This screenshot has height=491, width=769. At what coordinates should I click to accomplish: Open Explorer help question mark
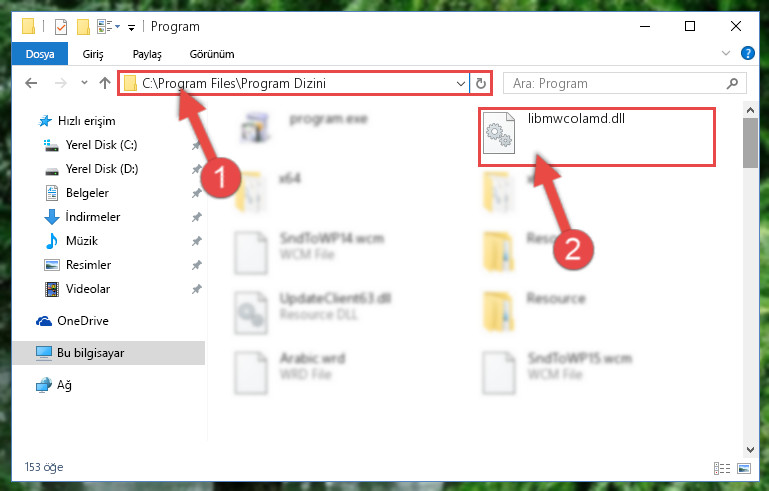coord(747,53)
